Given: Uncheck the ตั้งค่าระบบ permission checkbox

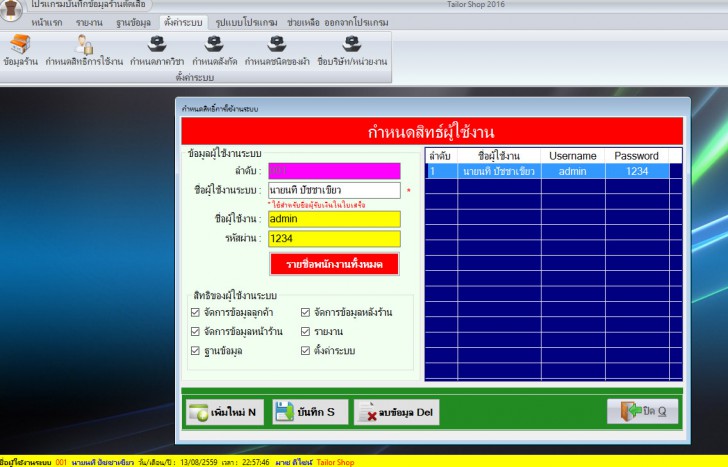Looking at the screenshot, I should (305, 350).
